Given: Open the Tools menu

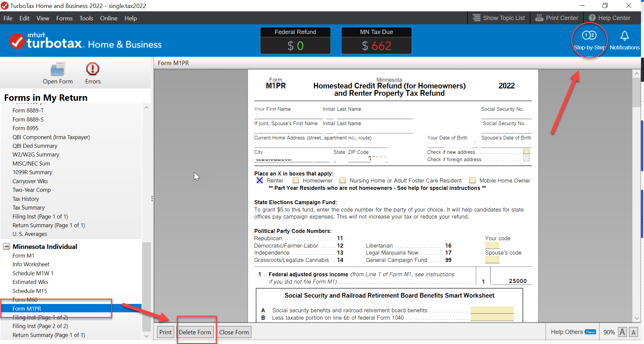Looking at the screenshot, I should tap(86, 18).
